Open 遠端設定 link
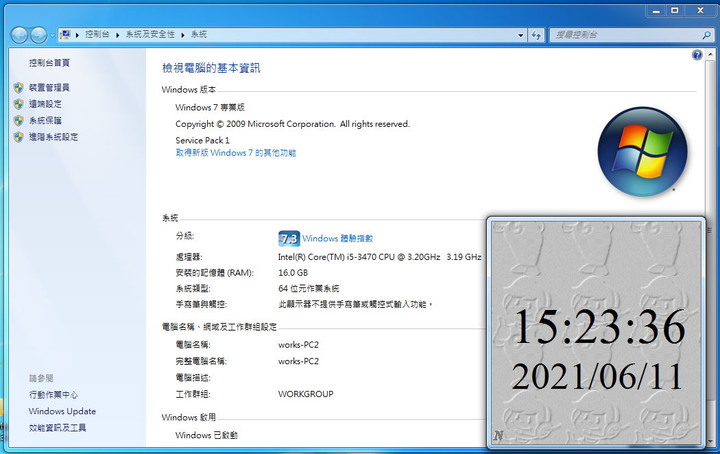This screenshot has height=454, width=720. point(45,104)
